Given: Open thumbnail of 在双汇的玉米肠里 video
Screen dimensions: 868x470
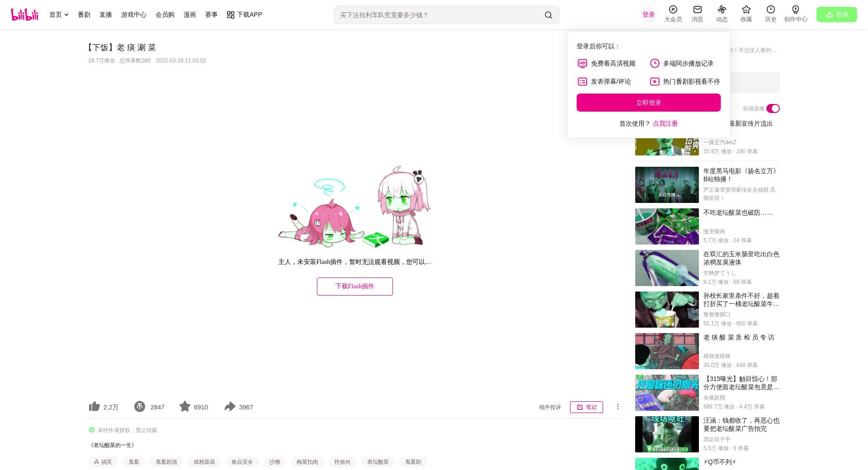Looking at the screenshot, I should tap(667, 268).
